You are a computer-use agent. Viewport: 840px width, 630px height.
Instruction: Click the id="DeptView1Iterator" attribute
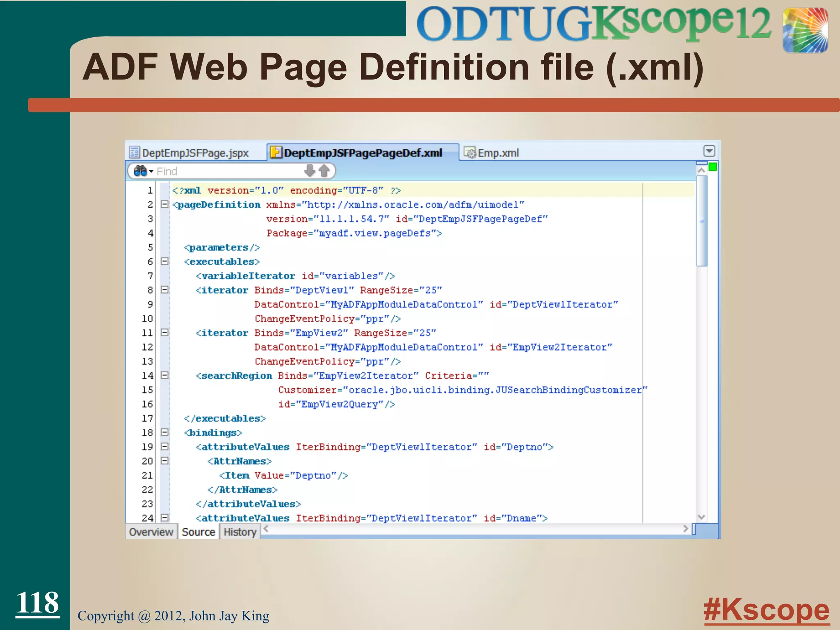click(554, 304)
